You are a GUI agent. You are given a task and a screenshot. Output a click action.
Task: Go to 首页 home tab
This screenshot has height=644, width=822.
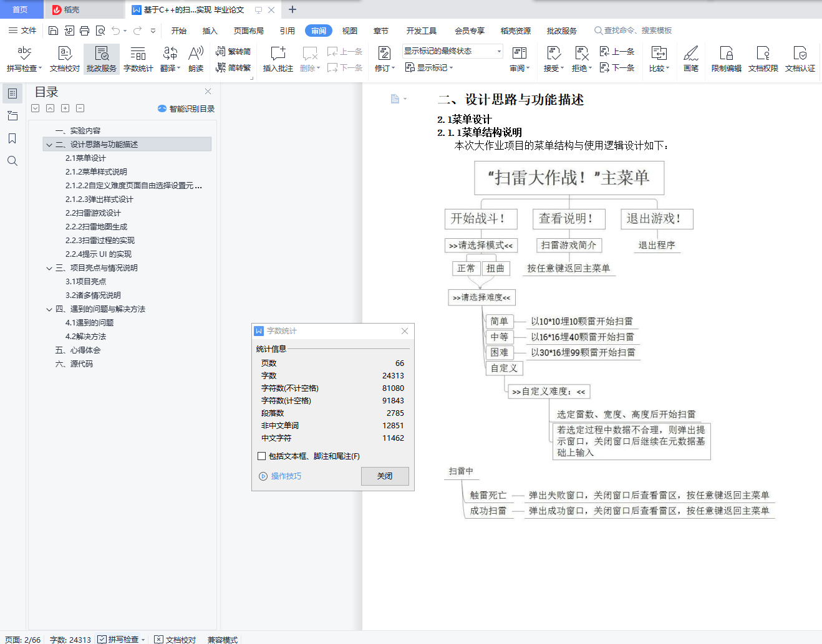21,9
